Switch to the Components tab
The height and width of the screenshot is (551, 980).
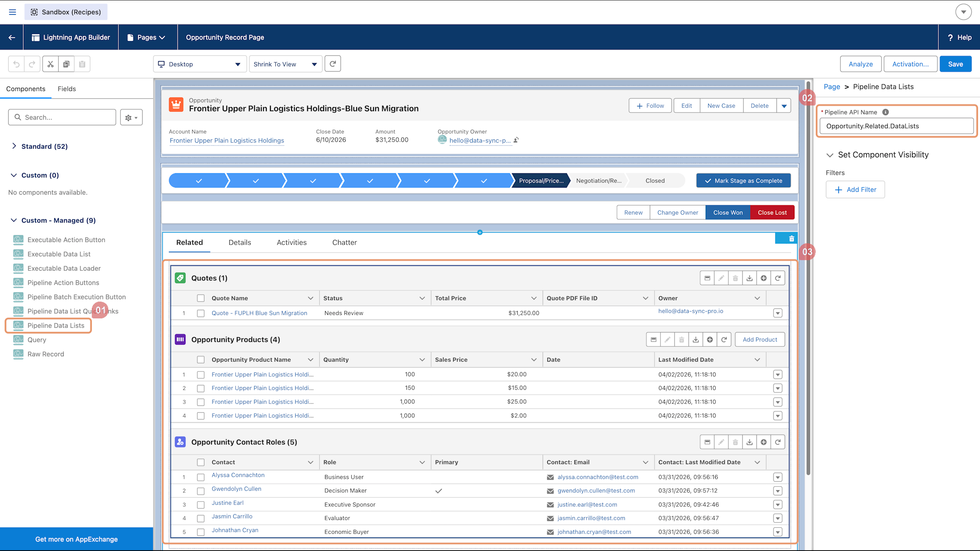(x=26, y=89)
